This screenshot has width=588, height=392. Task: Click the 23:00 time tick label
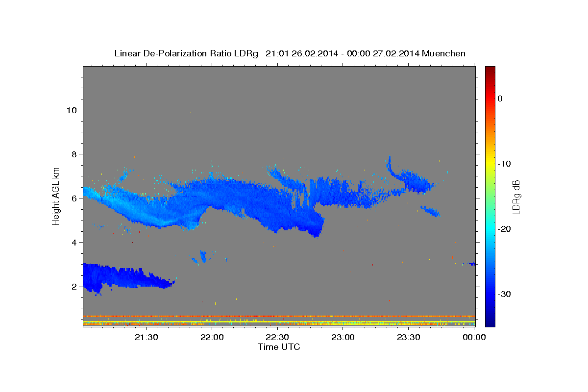coord(343,337)
